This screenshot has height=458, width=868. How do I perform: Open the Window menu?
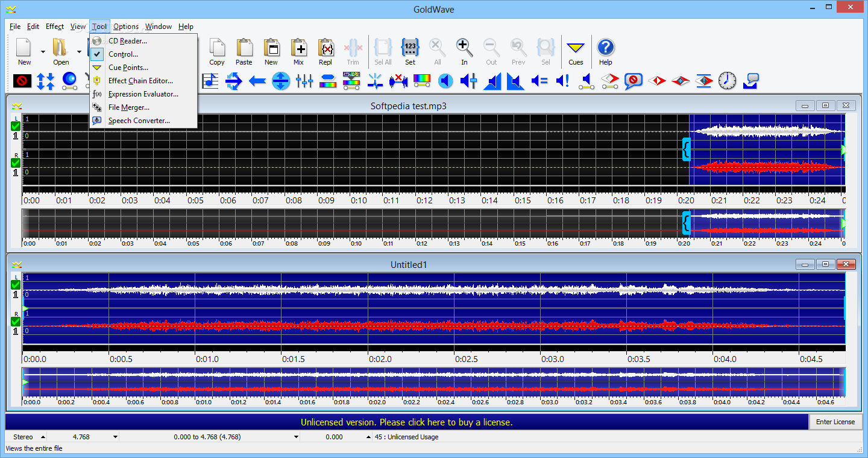159,27
